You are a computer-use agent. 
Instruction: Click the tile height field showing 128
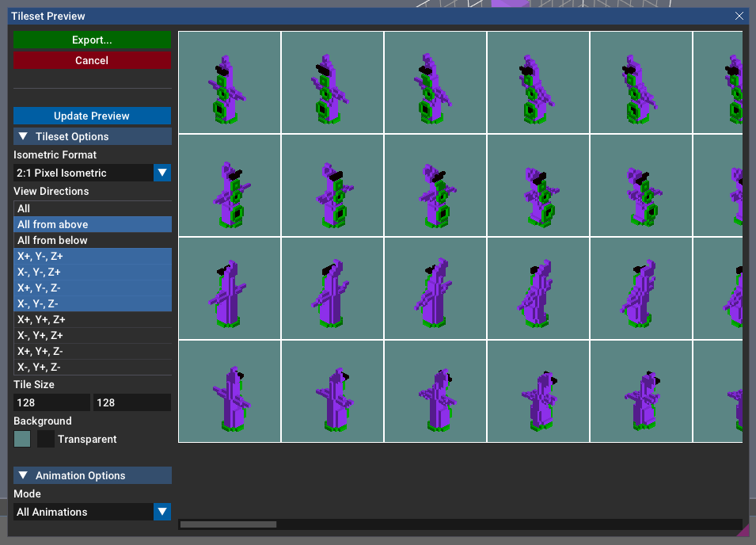[x=132, y=402]
